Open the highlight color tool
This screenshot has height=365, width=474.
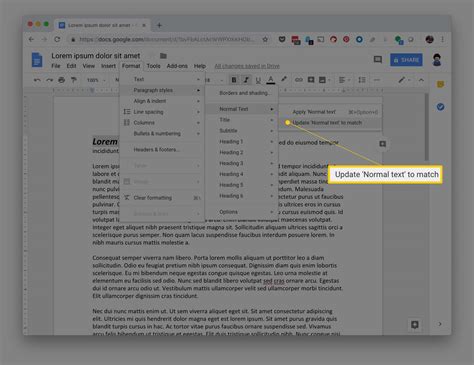point(284,79)
